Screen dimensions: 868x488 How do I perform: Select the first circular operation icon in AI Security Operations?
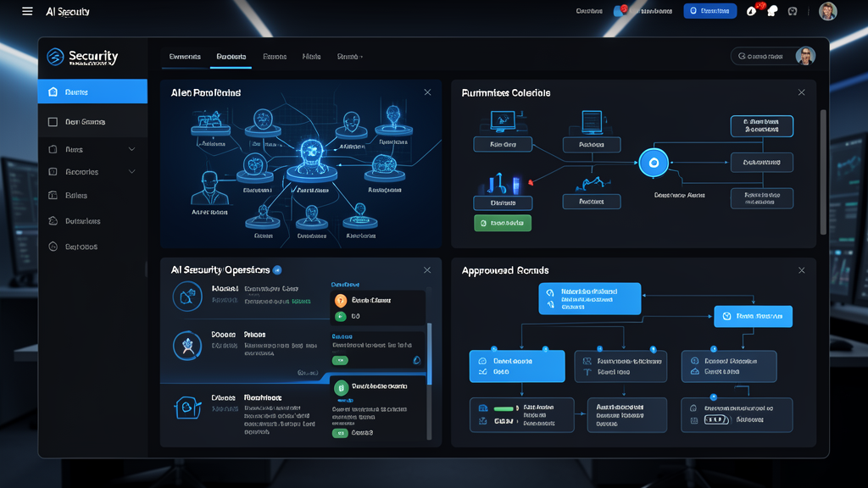(x=187, y=297)
